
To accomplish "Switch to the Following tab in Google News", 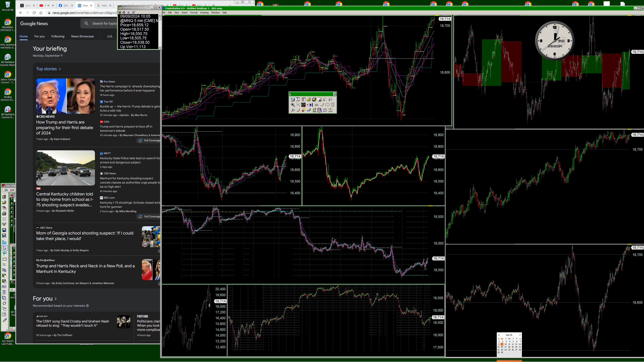I will (58, 37).
